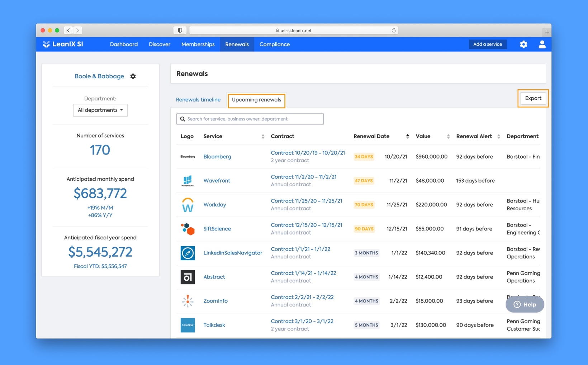
Task: Open the user profile icon
Action: pyautogui.click(x=542, y=44)
